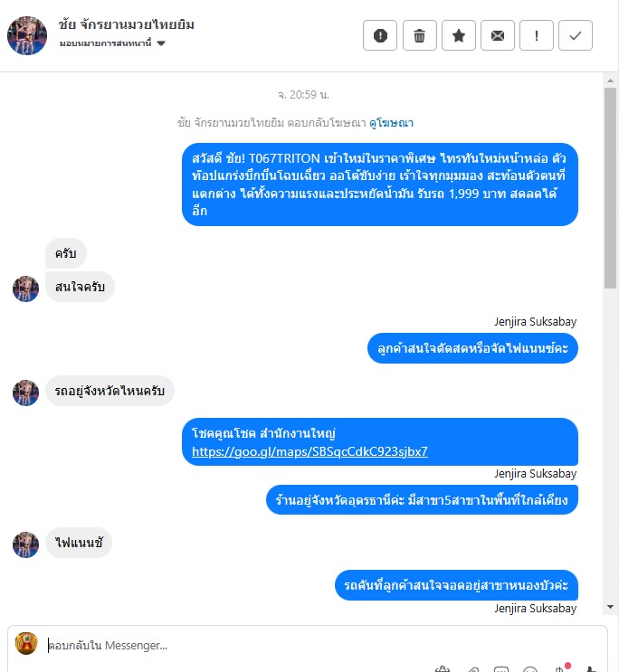619x672 pixels.
Task: Click customer avatar beside รถอยู่จังหวัดไหนครับ message
Action: tap(25, 393)
